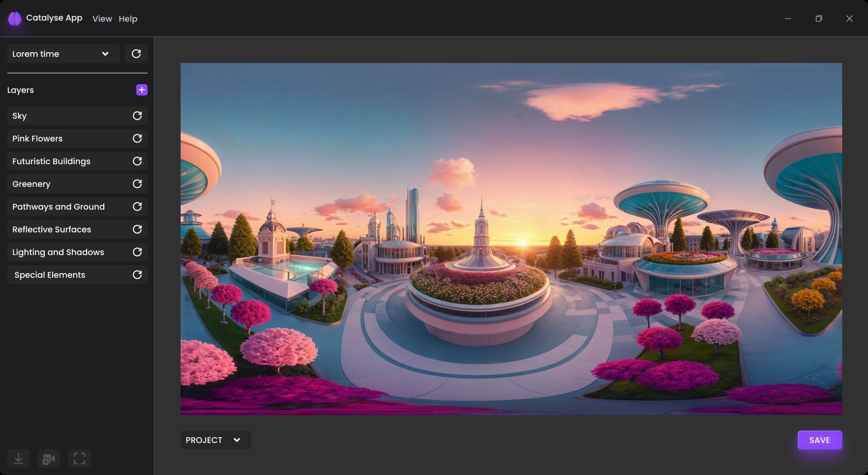
Task: Regenerate the Pathways and Ground layer
Action: pyautogui.click(x=137, y=207)
